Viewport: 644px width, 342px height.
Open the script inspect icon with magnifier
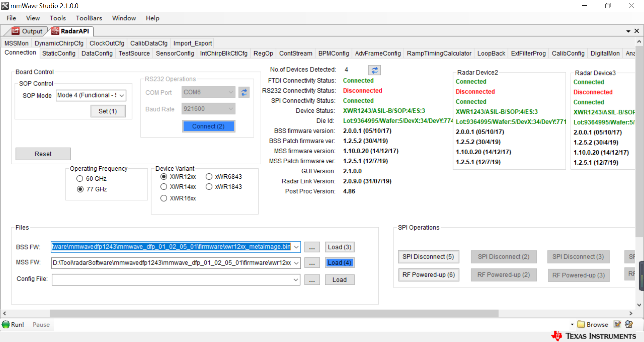[629, 324]
